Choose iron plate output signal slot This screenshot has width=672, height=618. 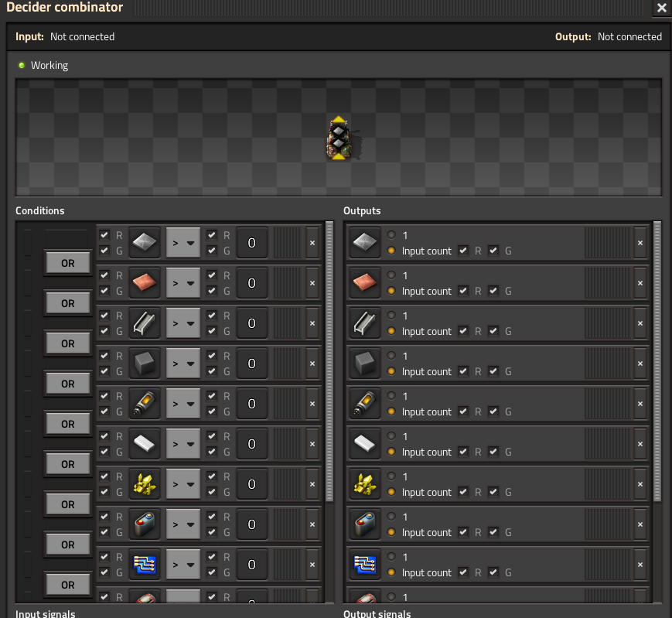(x=365, y=243)
